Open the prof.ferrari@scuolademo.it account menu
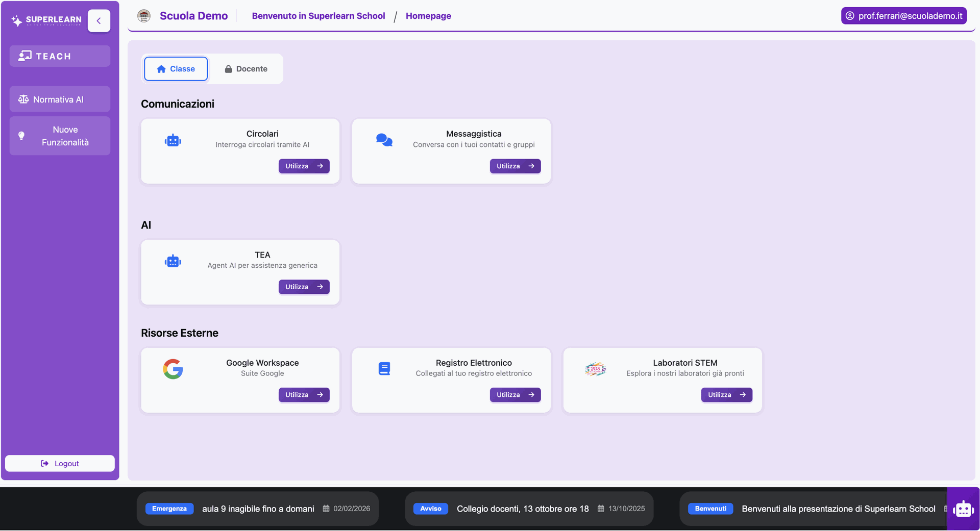The width and height of the screenshot is (980, 531). pos(903,16)
